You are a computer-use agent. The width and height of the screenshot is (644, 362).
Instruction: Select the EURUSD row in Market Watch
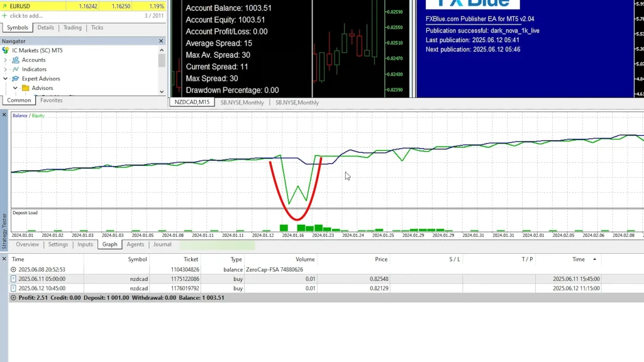[19, 6]
